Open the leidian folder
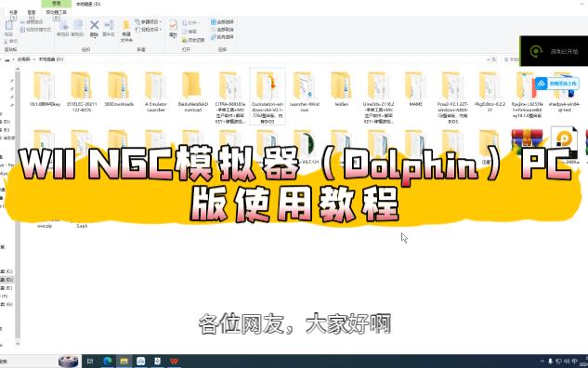588x368 pixels. [x=341, y=89]
